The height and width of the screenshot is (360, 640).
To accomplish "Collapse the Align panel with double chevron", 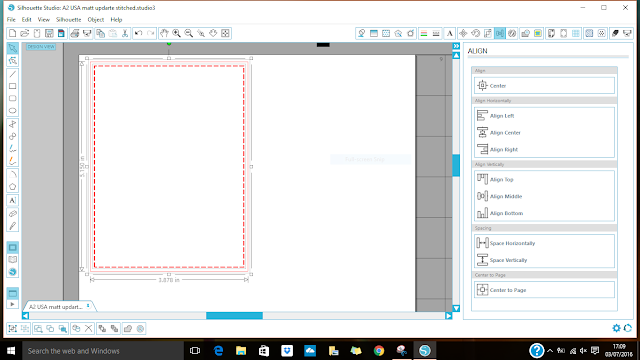I will (456, 46).
